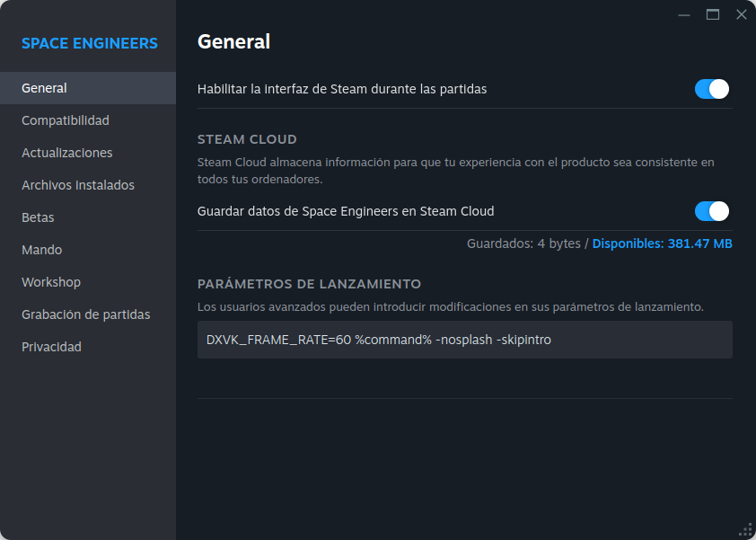Click the Disponibles: 381.47 MB link
Screen dimensions: 756x540
pyautogui.click(x=662, y=243)
